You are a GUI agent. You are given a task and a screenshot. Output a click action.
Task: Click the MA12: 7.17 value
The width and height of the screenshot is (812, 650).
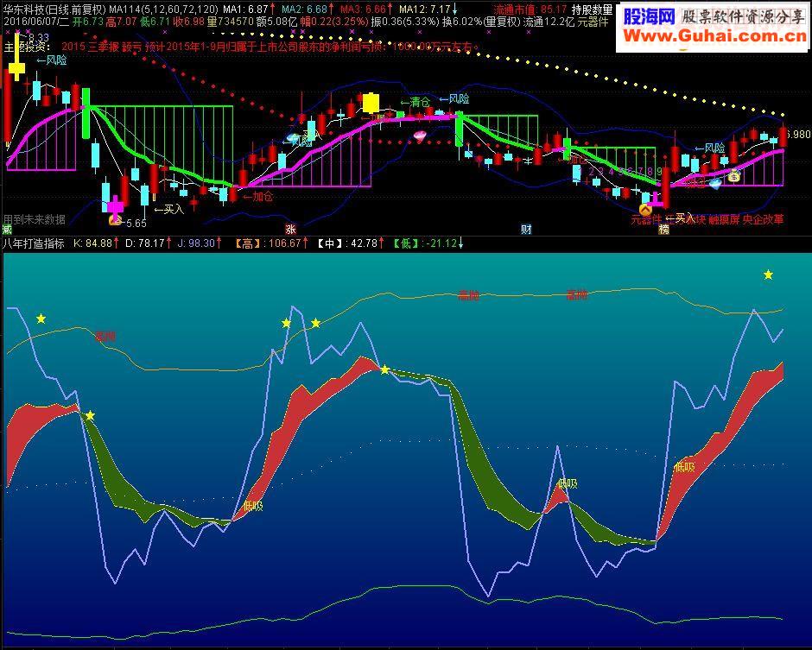click(425, 9)
